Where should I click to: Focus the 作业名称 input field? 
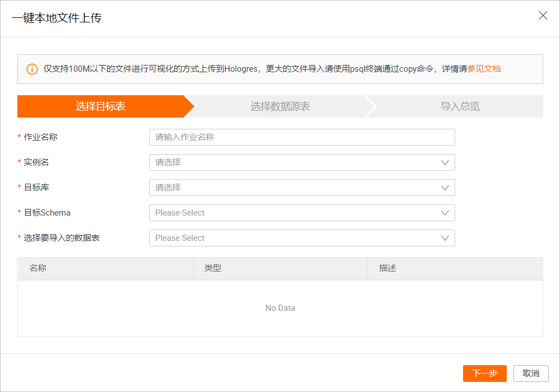[302, 137]
